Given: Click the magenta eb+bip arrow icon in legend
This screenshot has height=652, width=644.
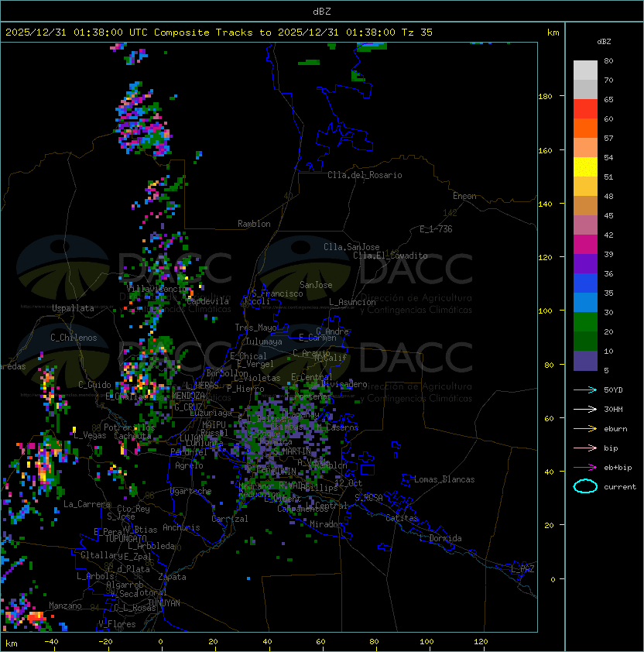Looking at the screenshot, I should [x=585, y=468].
